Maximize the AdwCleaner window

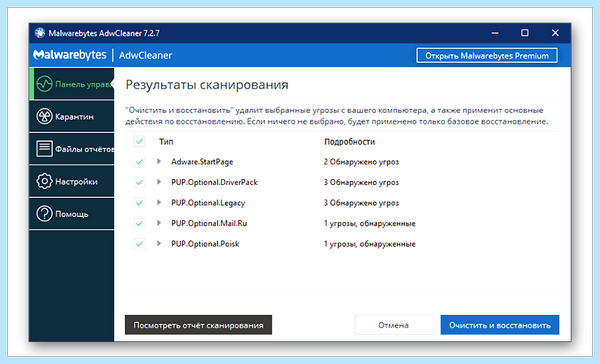coord(525,33)
